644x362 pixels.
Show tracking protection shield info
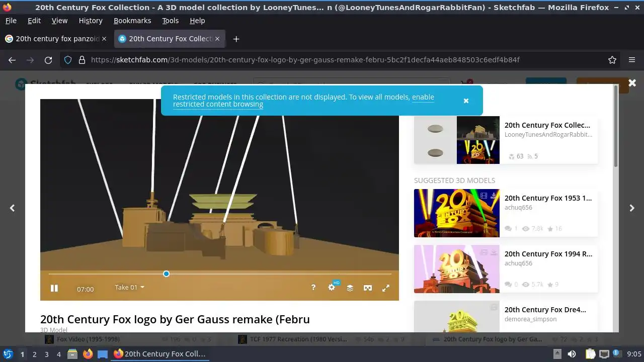pyautogui.click(x=68, y=60)
